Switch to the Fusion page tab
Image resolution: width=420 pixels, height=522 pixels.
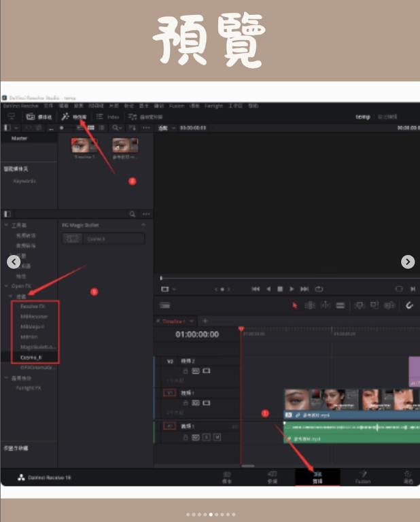point(363,477)
